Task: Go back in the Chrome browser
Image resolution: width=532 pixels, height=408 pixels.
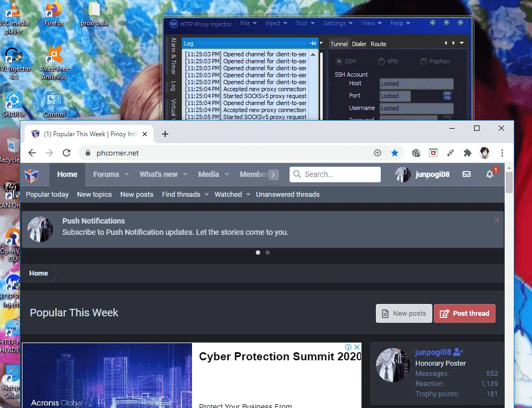Action: click(x=32, y=153)
